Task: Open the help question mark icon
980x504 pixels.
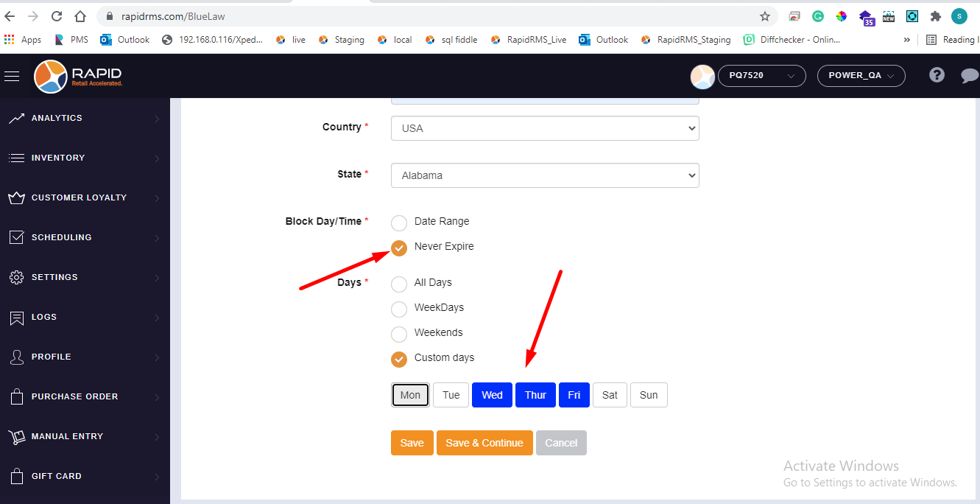Action: pyautogui.click(x=937, y=75)
